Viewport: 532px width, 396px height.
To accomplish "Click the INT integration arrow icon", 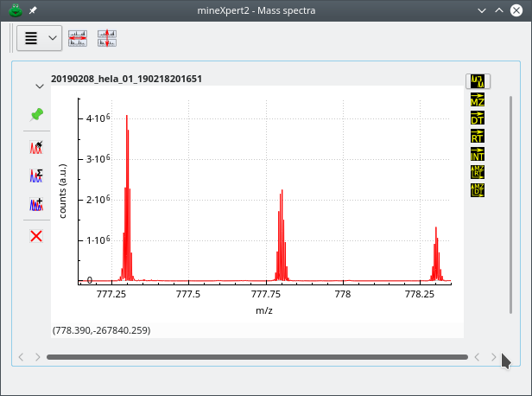I will point(478,154).
